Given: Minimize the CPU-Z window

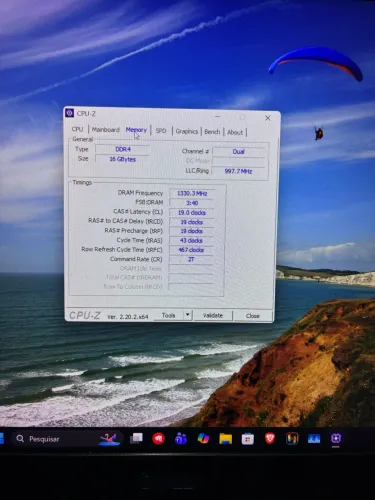Looking at the screenshot, I should point(218,117).
